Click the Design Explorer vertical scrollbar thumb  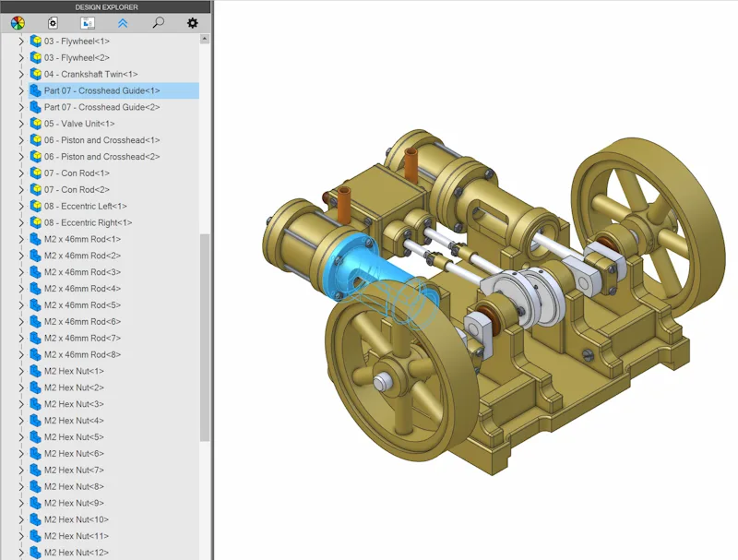click(205, 338)
